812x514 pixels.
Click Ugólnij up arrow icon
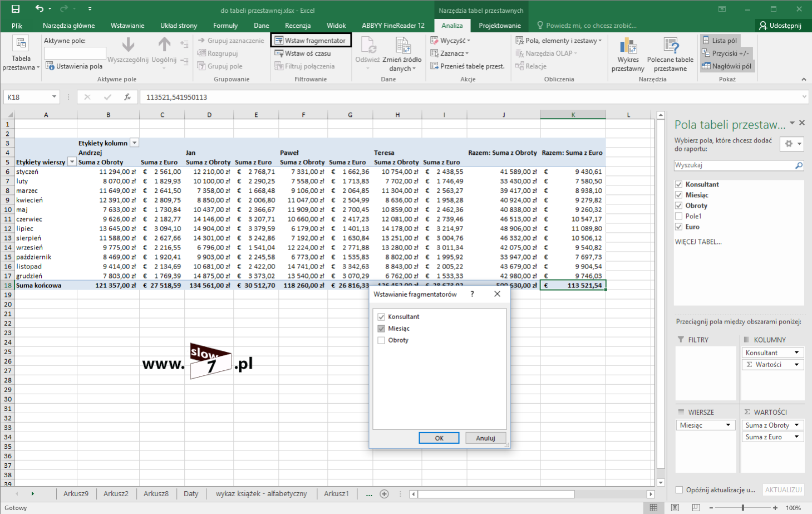pos(164,45)
